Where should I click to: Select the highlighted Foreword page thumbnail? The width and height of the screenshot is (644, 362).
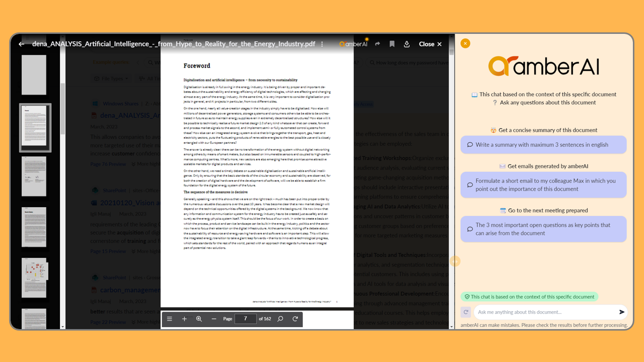point(35,128)
